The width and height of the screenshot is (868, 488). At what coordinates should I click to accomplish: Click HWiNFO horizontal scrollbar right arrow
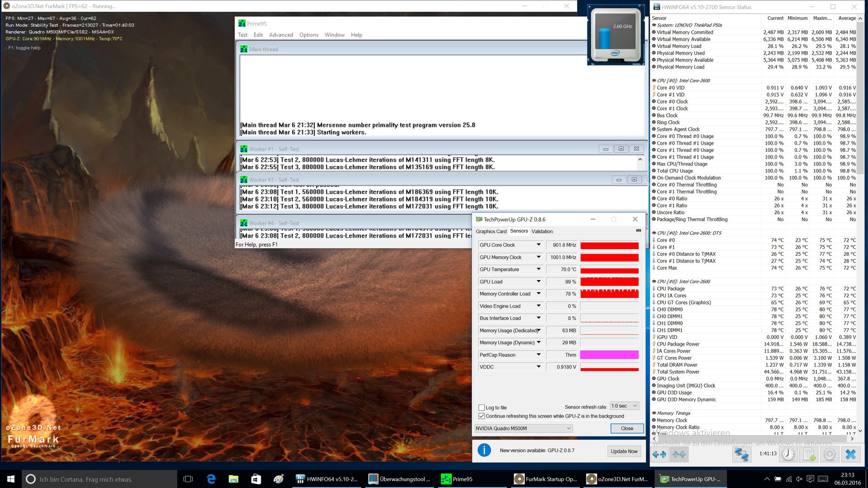click(852, 438)
